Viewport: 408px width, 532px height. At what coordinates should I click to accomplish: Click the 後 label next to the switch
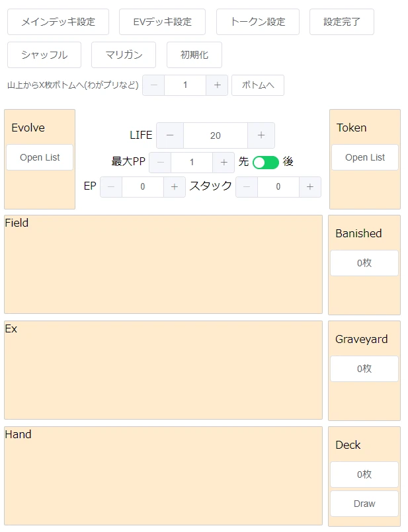[x=288, y=161]
